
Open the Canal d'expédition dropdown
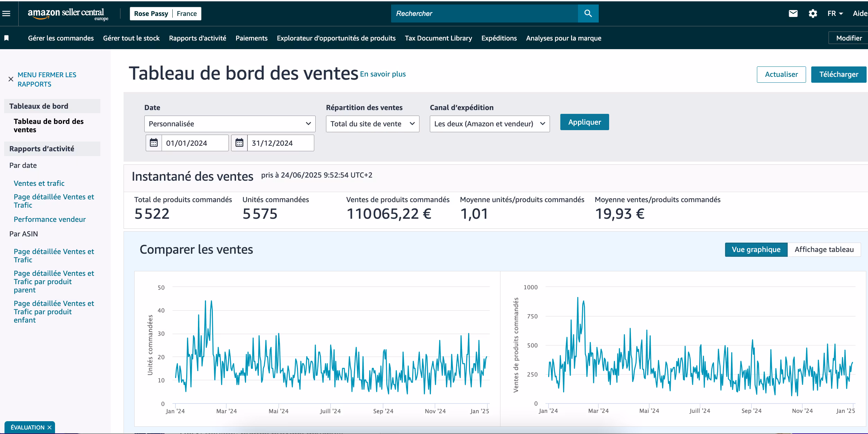489,124
